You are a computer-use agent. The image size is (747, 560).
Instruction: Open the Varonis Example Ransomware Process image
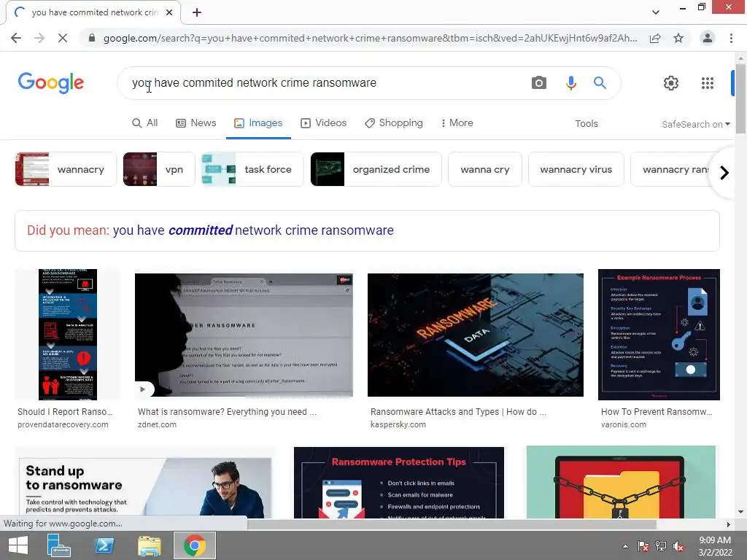click(x=659, y=334)
